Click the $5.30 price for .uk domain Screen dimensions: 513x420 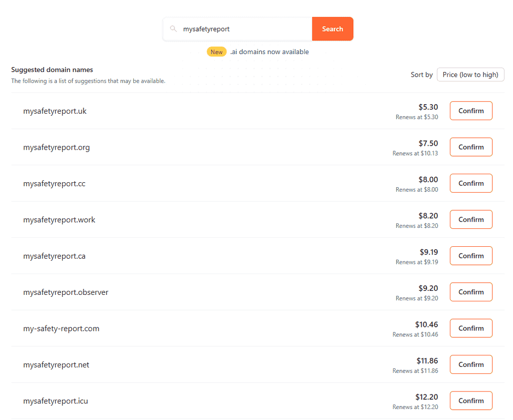(x=428, y=107)
